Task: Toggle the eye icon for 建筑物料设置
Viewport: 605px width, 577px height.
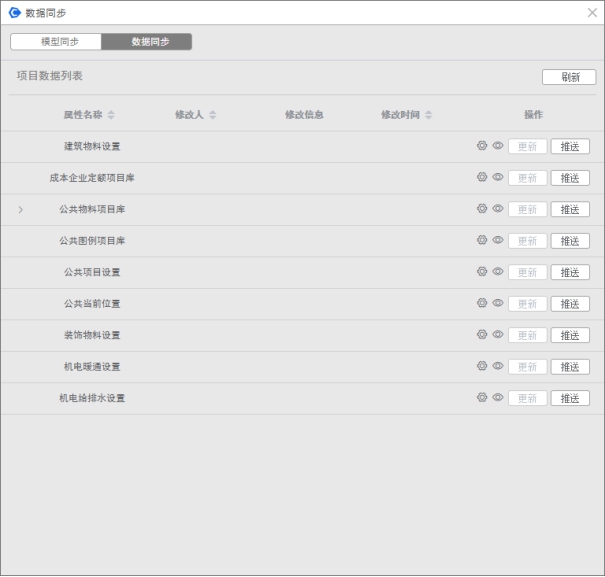Action: pos(497,146)
